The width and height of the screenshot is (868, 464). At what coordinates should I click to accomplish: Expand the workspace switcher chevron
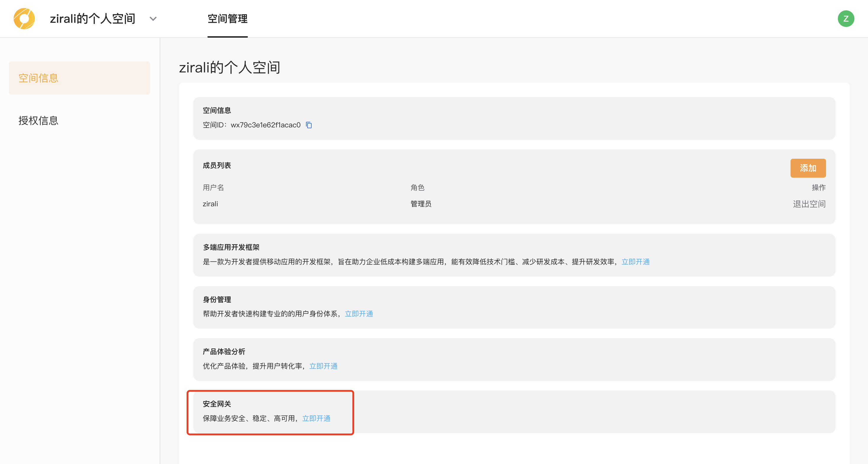[153, 19]
